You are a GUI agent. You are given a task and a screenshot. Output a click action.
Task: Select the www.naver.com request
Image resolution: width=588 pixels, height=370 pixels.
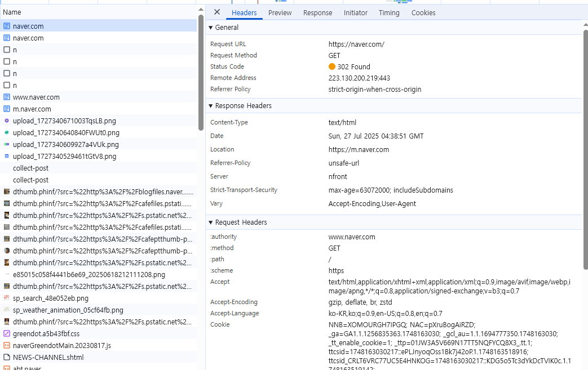coord(98,97)
